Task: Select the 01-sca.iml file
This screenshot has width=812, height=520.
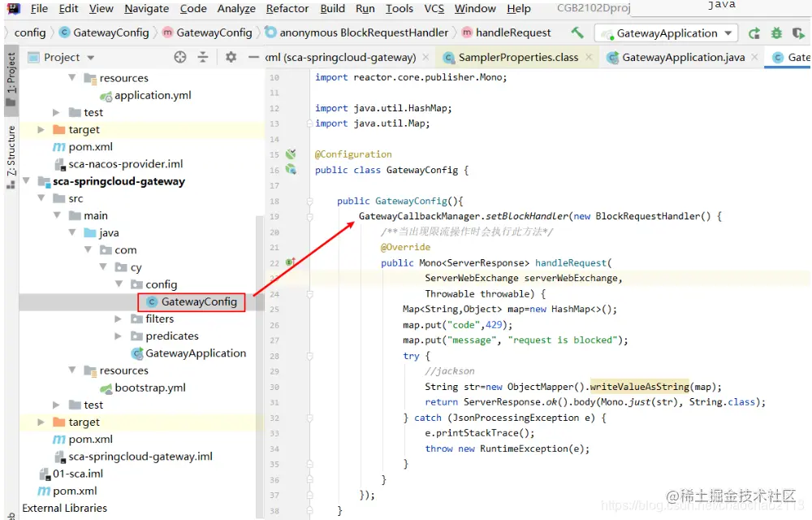Action: (x=78, y=474)
